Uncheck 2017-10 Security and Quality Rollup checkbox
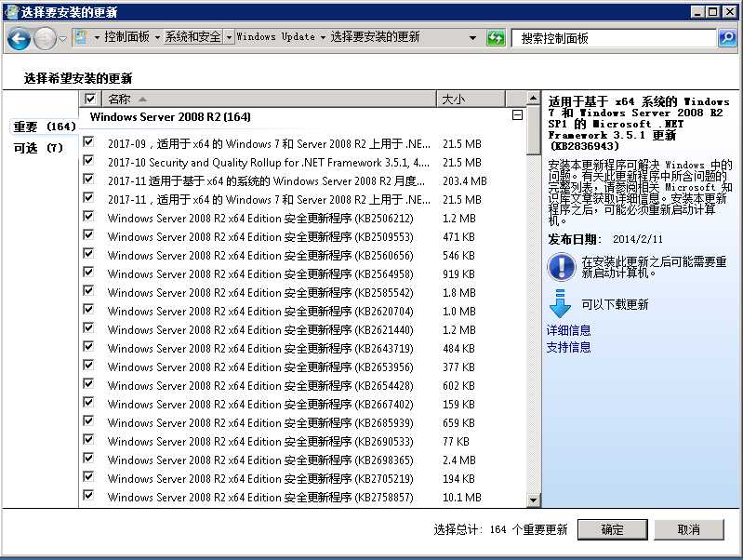743x560 pixels. point(88,160)
